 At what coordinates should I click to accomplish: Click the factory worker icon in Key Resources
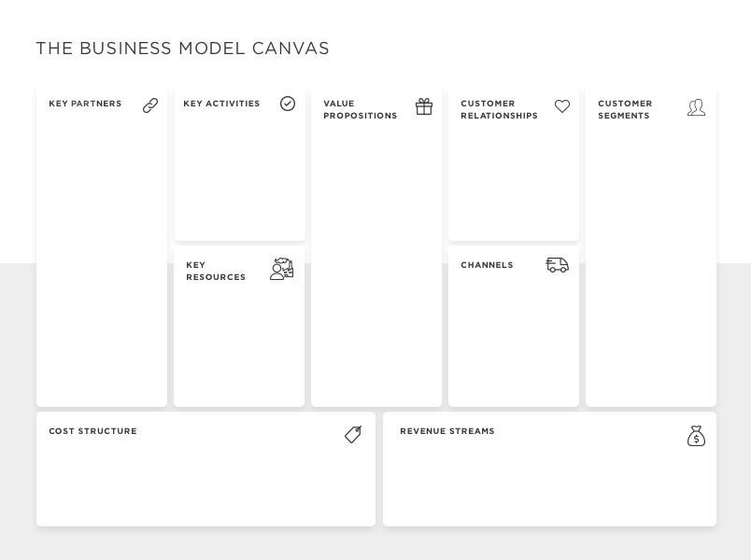coord(282,269)
